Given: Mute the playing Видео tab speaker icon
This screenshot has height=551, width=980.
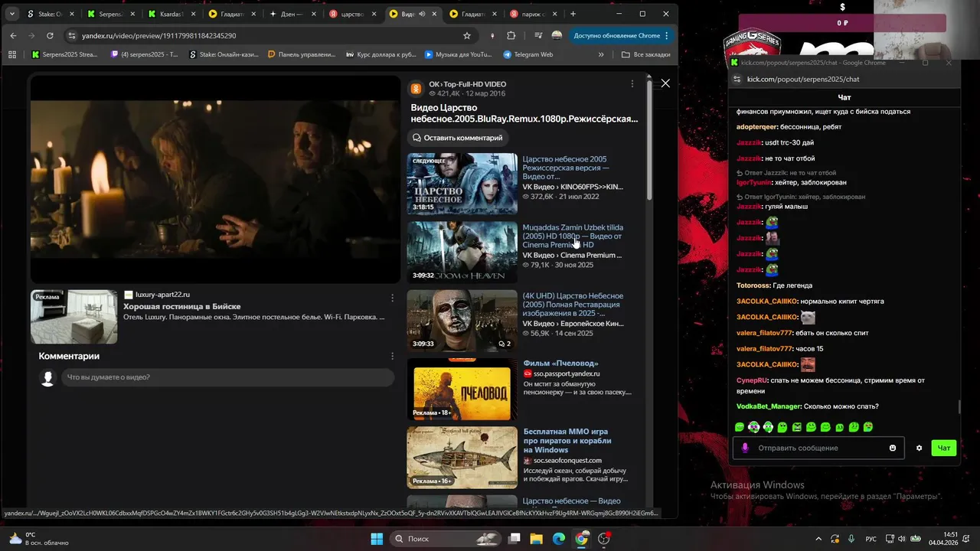Looking at the screenshot, I should [422, 14].
